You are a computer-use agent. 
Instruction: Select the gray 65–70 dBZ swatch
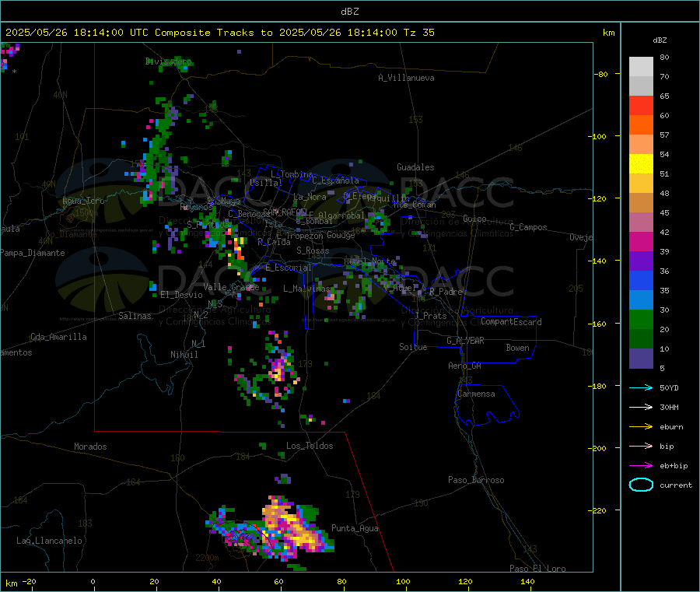pos(641,86)
